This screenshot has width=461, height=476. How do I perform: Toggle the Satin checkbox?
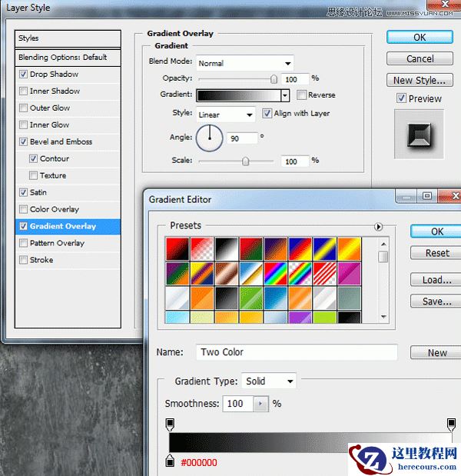point(23,192)
